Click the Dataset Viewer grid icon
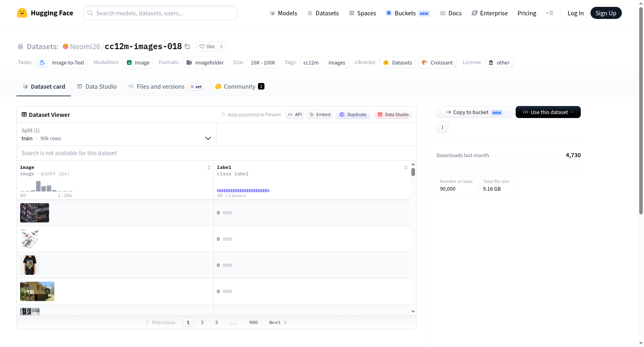Viewport: 644px width, 347px height. (24, 115)
